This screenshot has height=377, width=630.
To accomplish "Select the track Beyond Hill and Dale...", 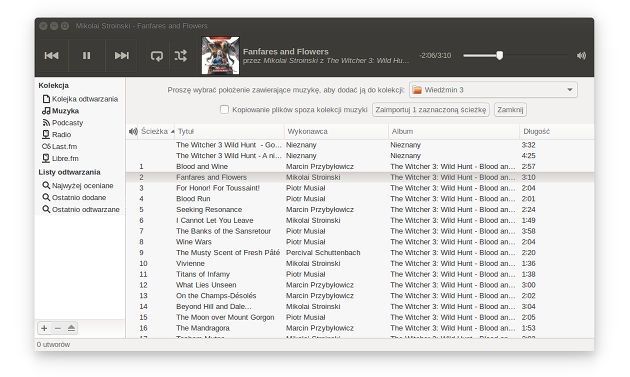I will click(x=360, y=307).
